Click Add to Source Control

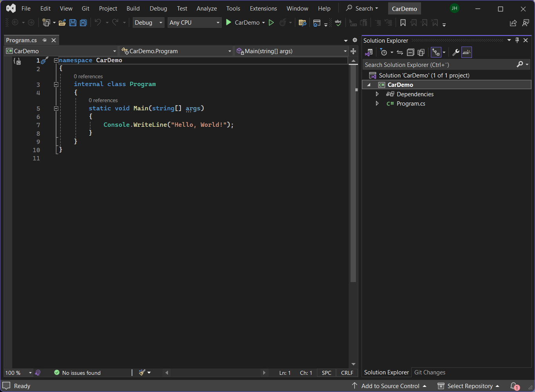[390, 386]
